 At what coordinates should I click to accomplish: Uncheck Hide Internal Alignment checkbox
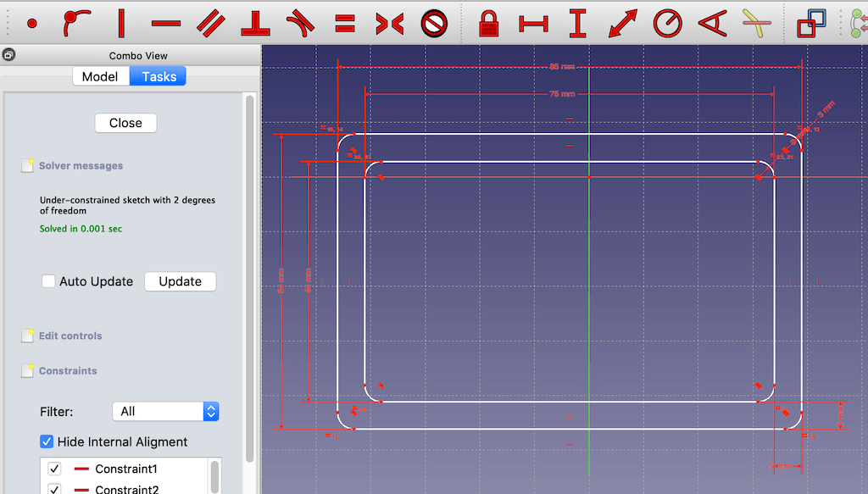point(47,441)
